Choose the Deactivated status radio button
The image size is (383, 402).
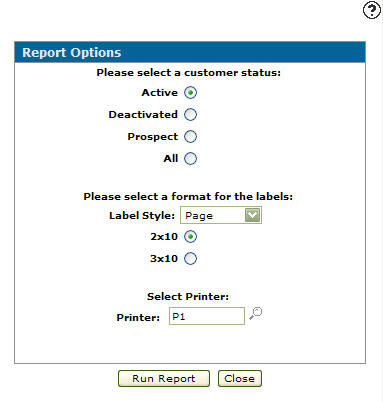pyautogui.click(x=190, y=115)
